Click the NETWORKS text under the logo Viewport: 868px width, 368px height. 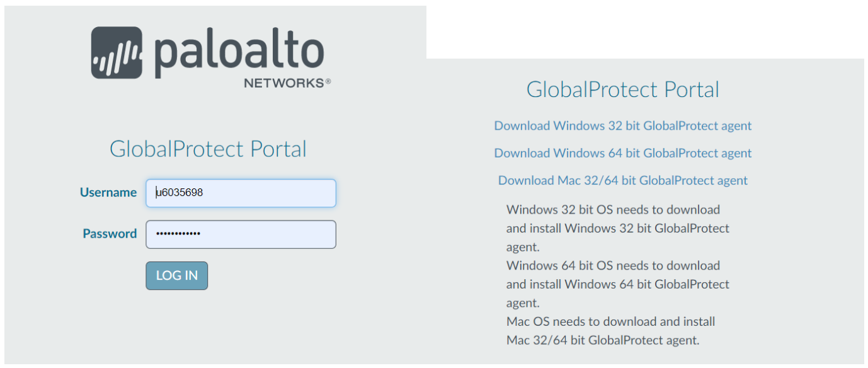[283, 83]
